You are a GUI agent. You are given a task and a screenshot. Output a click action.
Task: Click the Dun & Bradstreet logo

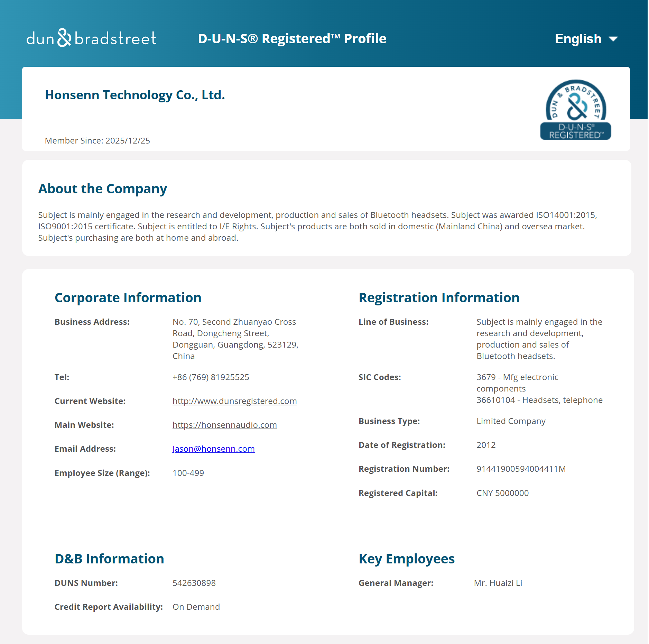91,38
